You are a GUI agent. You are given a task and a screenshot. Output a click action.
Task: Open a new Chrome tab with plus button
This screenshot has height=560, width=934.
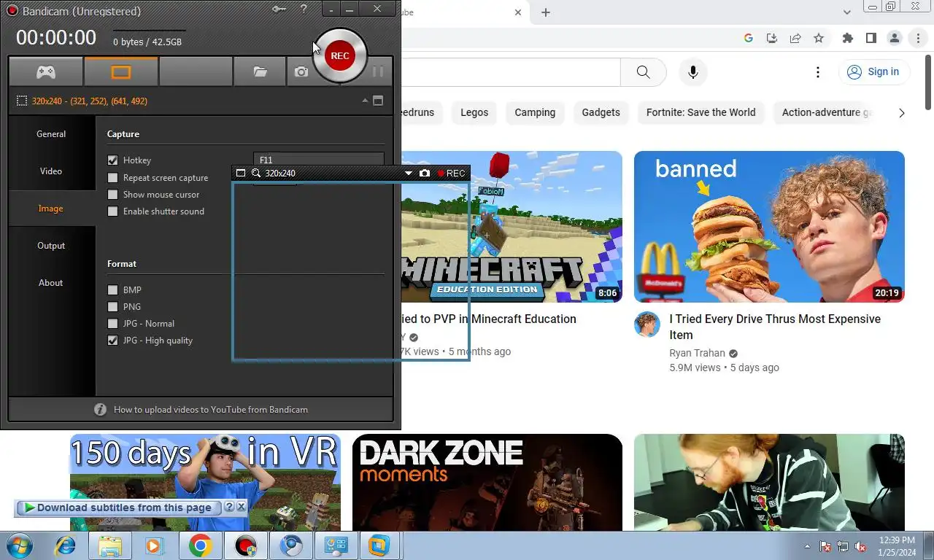point(546,12)
